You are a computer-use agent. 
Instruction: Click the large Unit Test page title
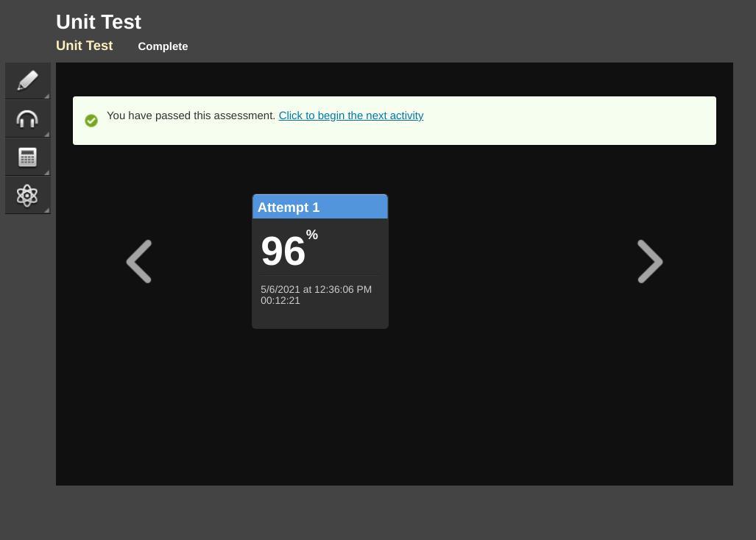click(99, 21)
